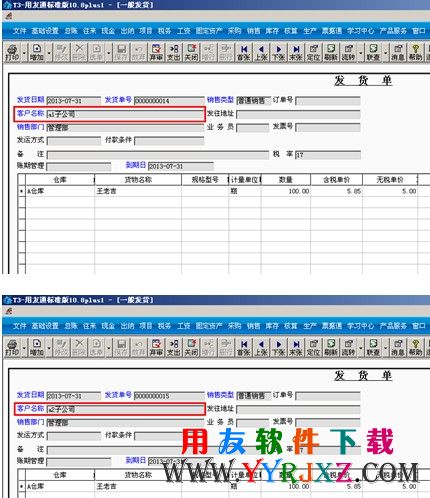Click 打印 print icon in invoice 0000000014 window
Viewport: 430px width, 498px height.
pos(12,52)
